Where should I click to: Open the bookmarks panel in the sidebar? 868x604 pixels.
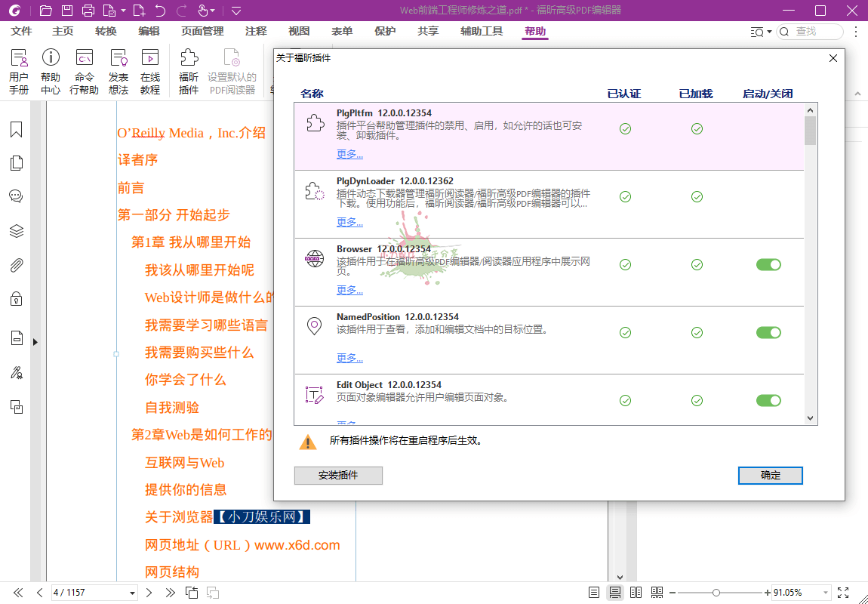(x=16, y=130)
